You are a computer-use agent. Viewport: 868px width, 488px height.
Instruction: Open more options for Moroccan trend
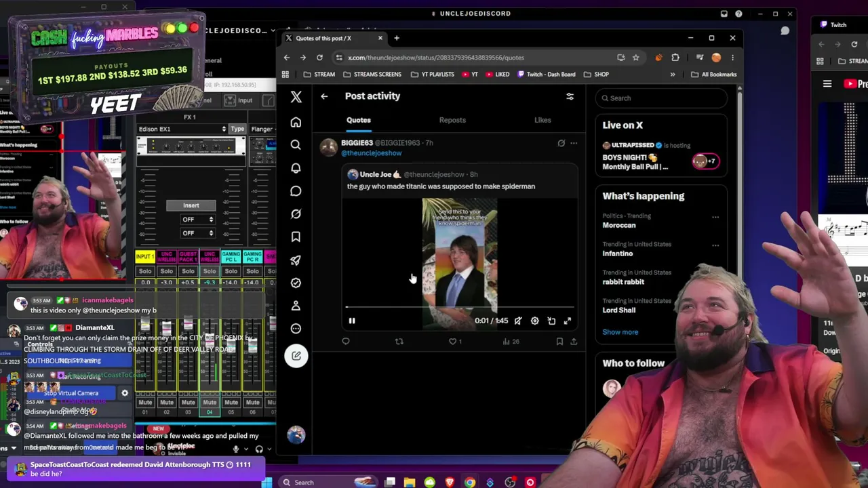715,218
